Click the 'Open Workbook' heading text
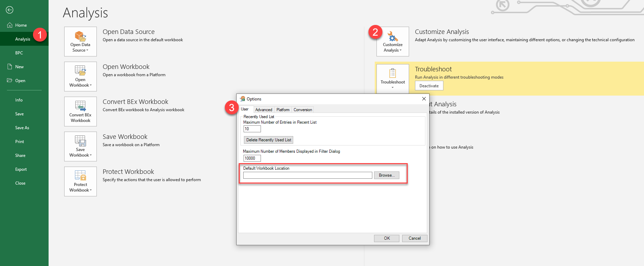Image resolution: width=644 pixels, height=266 pixels. click(126, 67)
